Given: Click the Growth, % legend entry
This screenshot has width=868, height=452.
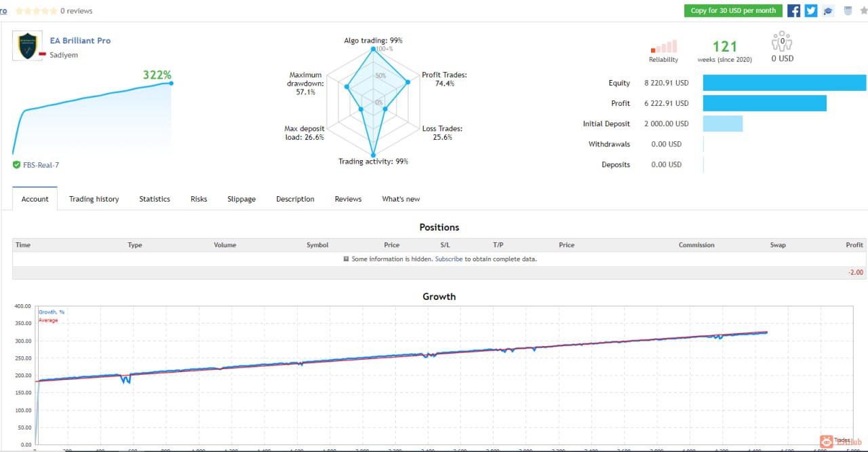Looking at the screenshot, I should point(52,312).
